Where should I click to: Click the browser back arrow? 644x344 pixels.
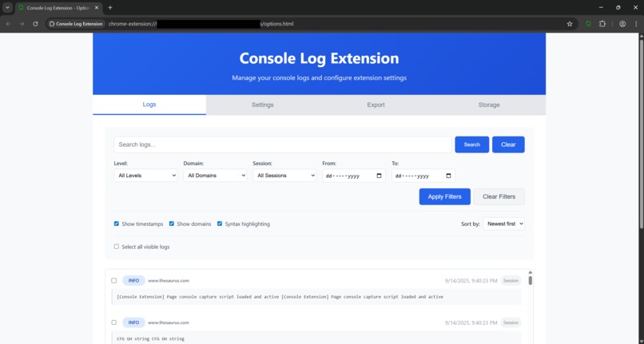[8, 24]
